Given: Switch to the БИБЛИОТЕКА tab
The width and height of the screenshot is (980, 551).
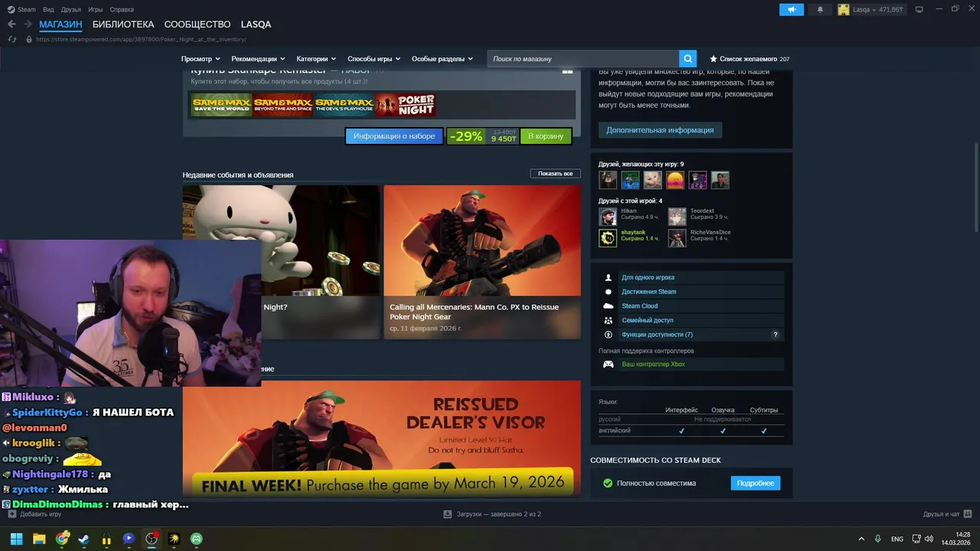Looking at the screenshot, I should click(x=123, y=24).
